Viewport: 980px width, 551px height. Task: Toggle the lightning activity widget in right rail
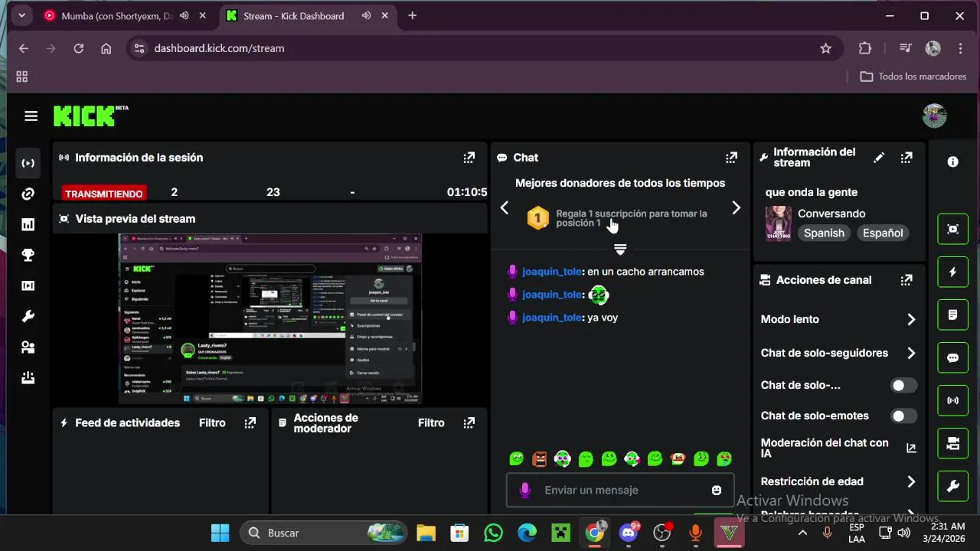pos(952,272)
